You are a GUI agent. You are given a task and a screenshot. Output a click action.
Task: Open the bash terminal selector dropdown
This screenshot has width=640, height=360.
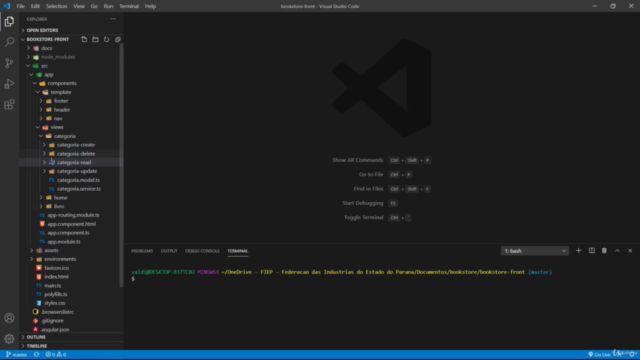pyautogui.click(x=535, y=251)
